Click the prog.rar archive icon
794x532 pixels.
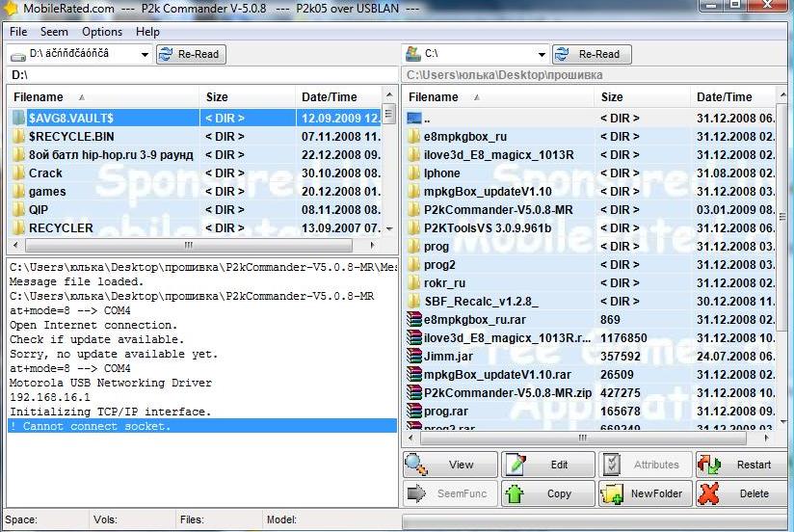(414, 411)
